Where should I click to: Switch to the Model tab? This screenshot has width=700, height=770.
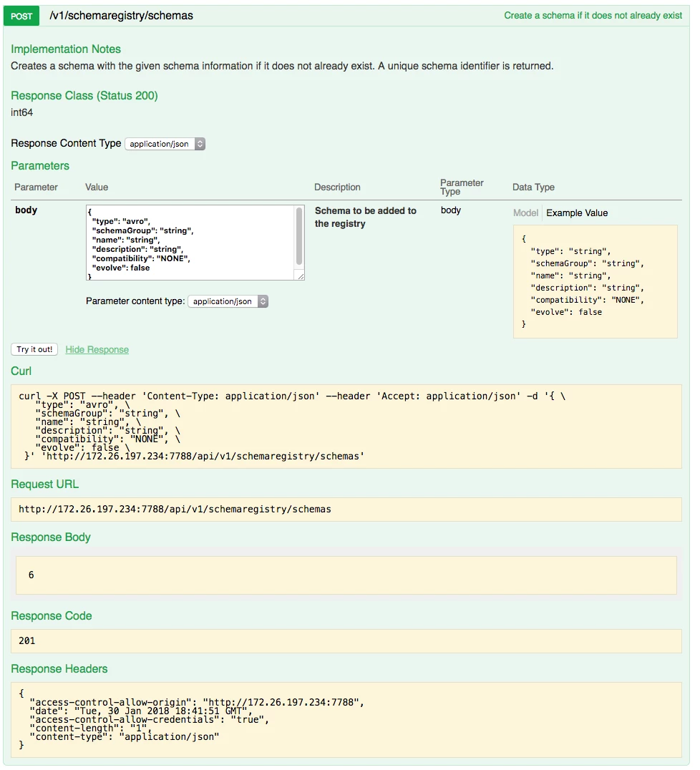point(525,213)
